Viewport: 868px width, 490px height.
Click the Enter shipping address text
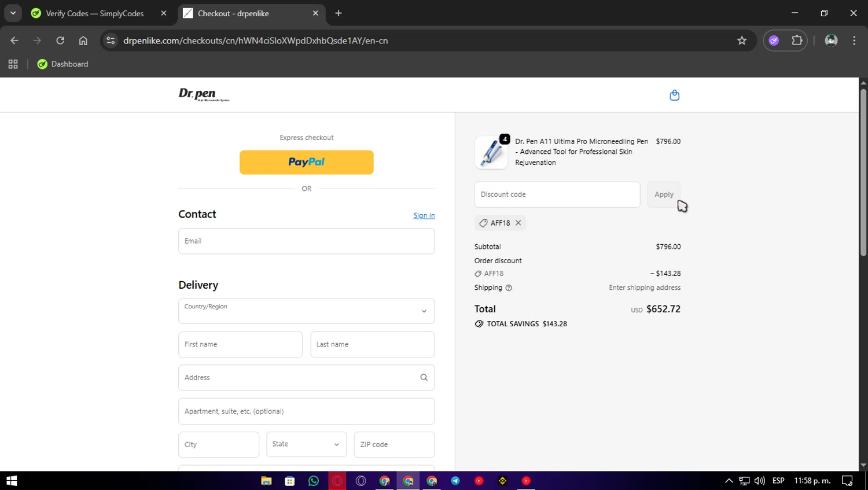pyautogui.click(x=645, y=288)
